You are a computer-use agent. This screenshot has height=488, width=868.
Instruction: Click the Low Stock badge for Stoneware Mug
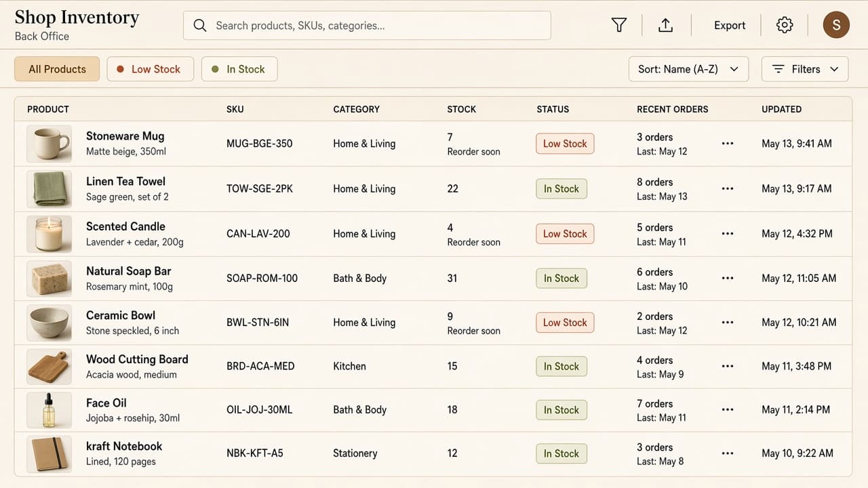click(x=565, y=144)
